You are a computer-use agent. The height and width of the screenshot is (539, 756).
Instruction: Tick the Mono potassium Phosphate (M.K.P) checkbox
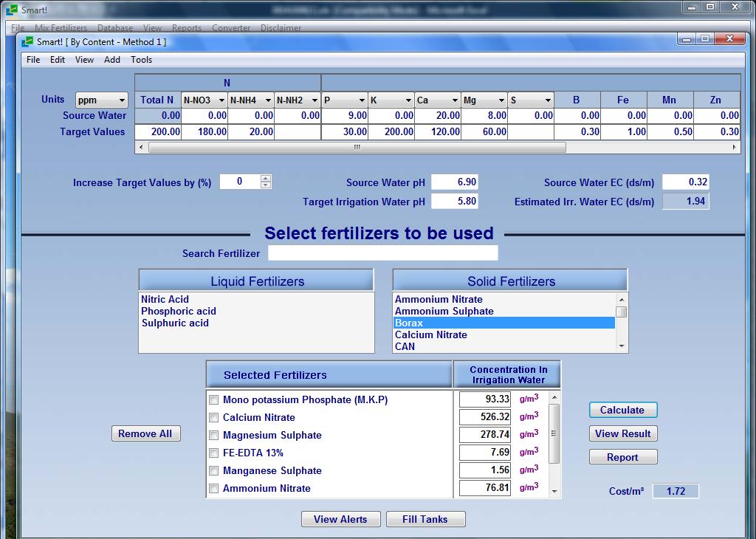[x=213, y=399]
